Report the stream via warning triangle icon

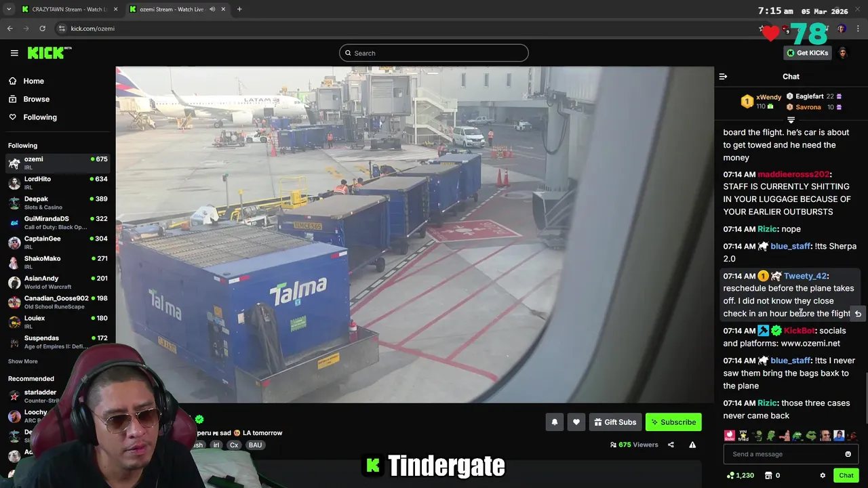point(692,445)
